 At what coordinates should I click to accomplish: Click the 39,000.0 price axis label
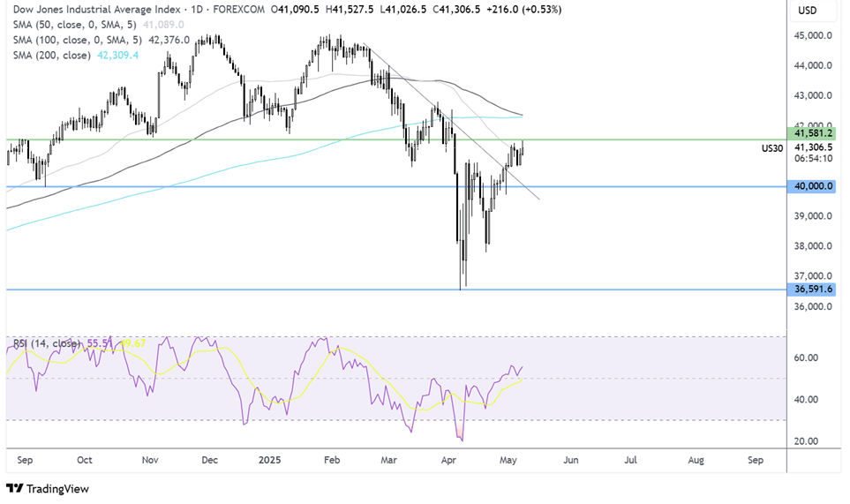point(813,215)
